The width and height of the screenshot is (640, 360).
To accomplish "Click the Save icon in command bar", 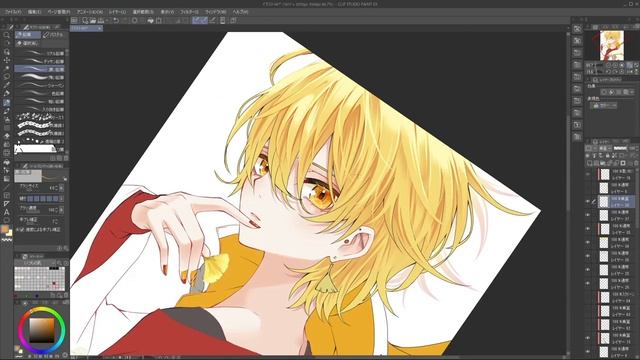I will [100, 20].
